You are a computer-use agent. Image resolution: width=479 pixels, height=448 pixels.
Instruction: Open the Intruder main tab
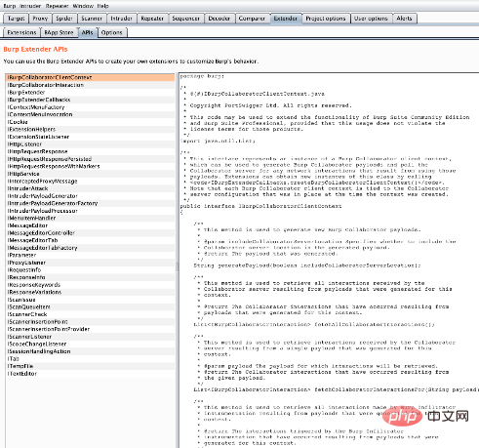pyautogui.click(x=121, y=19)
